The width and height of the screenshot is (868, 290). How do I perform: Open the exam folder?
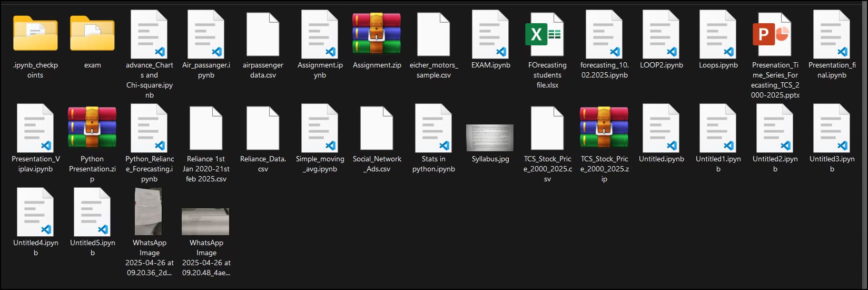[92, 34]
